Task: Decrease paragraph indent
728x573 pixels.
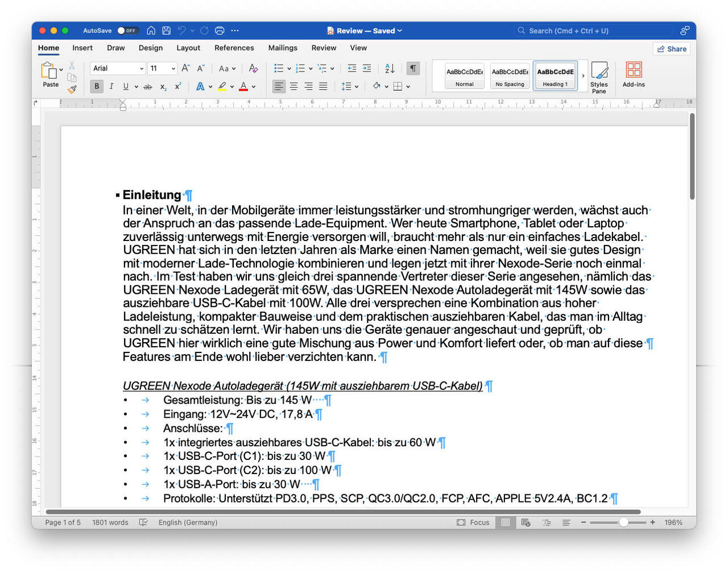Action: [352, 68]
